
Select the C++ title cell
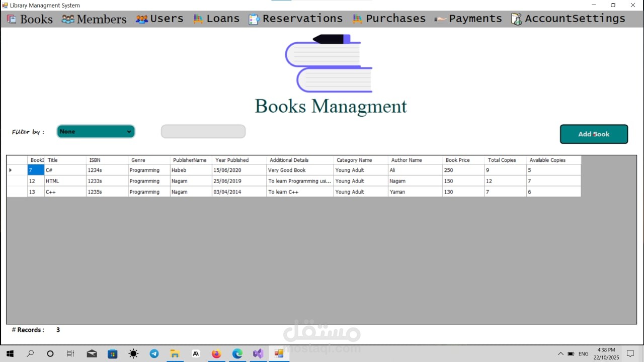(x=65, y=192)
